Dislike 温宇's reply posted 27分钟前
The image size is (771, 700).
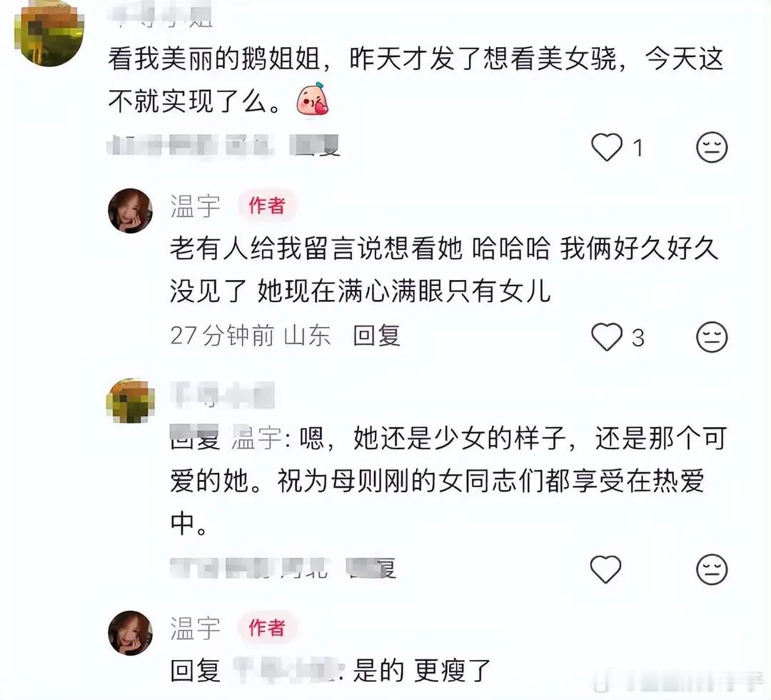[712, 337]
